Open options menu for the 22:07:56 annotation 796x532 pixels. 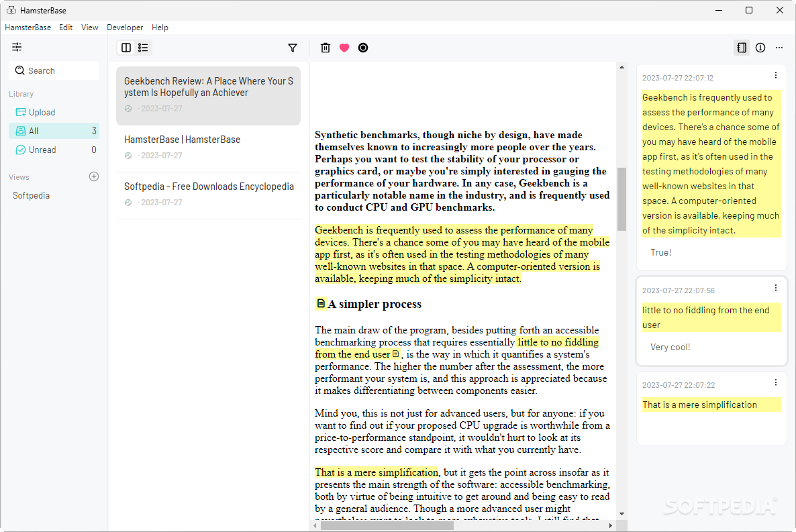click(x=776, y=288)
